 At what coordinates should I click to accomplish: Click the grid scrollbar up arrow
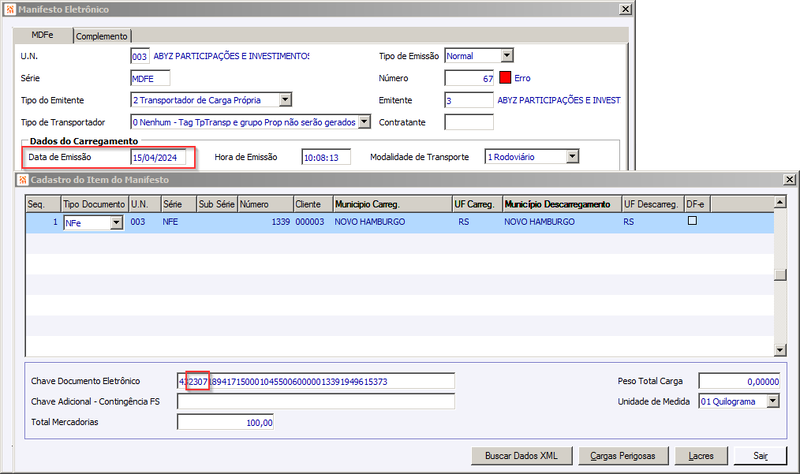tap(780, 203)
